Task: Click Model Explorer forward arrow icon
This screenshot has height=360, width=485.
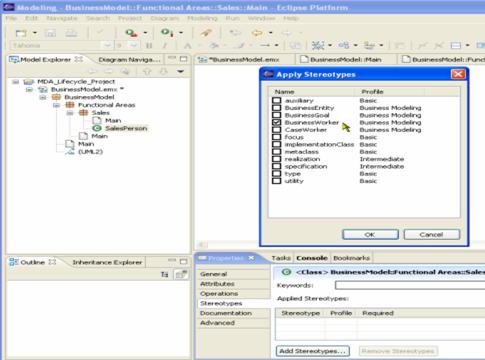Action: (108, 71)
